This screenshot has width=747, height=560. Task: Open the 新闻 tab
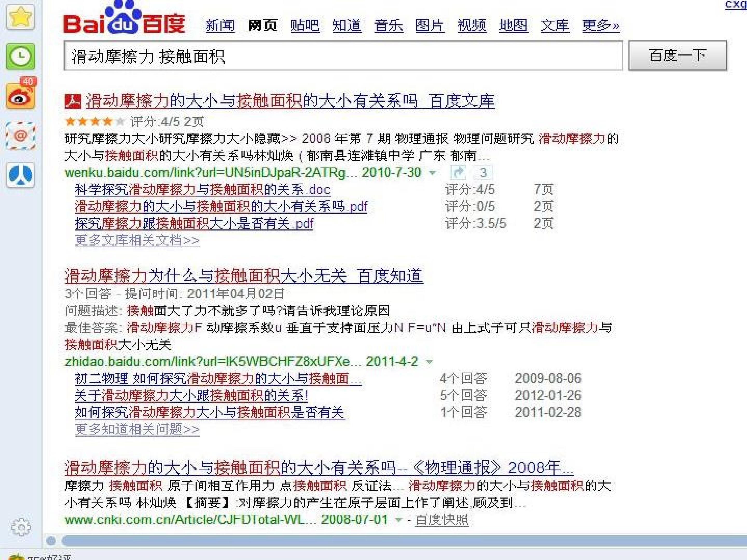pos(220,25)
